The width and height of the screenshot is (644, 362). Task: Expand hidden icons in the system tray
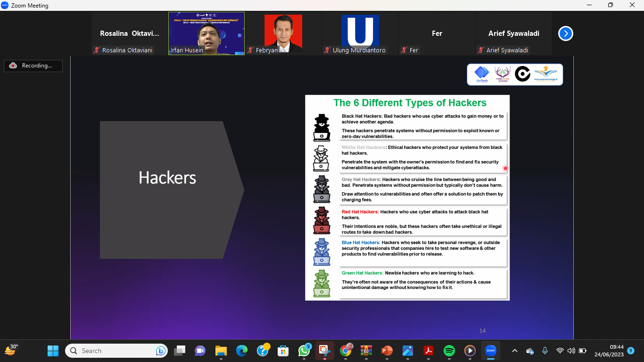(514, 351)
